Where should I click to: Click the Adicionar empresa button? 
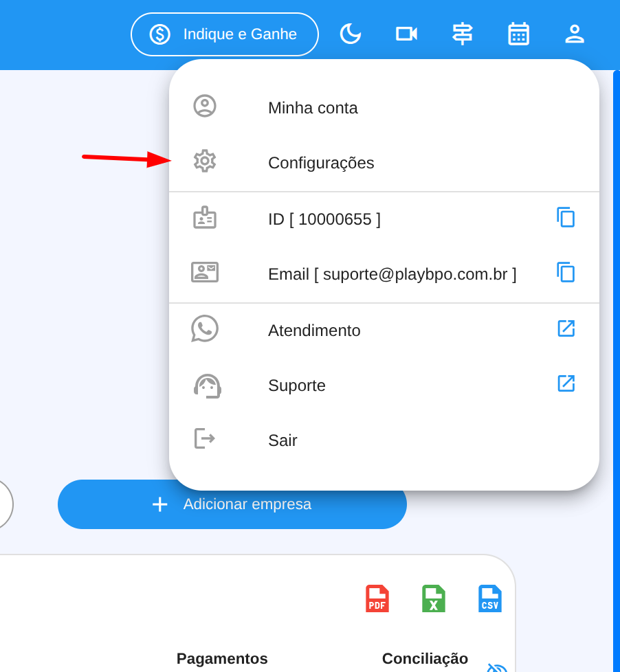pos(232,504)
